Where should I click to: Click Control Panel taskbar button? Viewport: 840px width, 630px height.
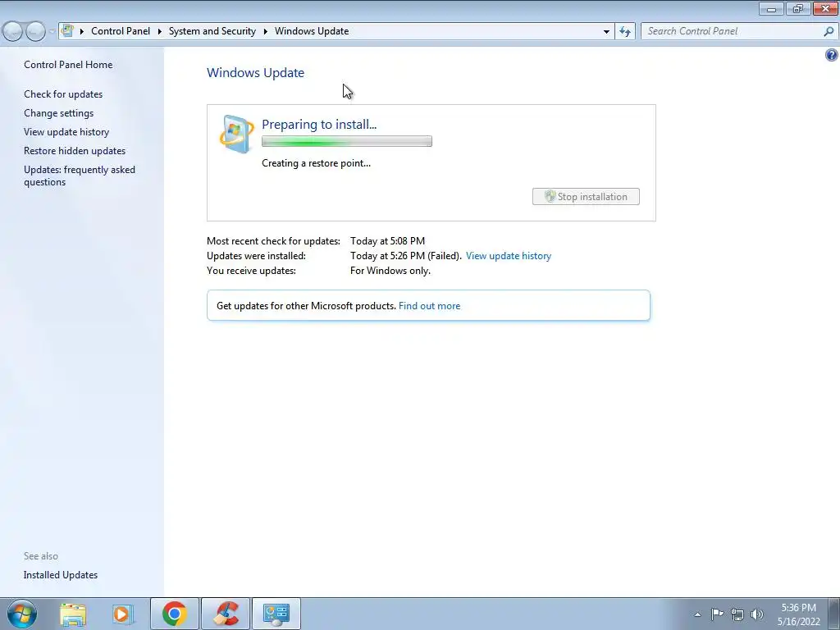tap(276, 614)
